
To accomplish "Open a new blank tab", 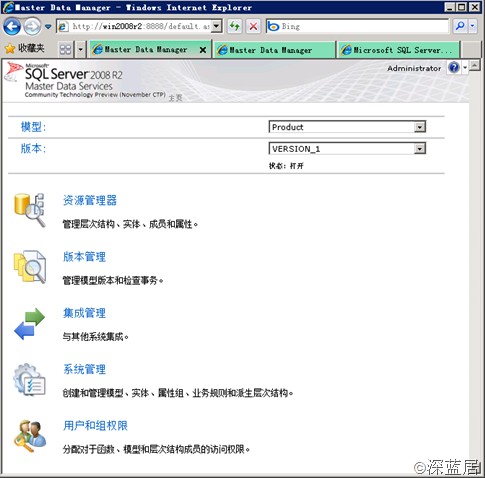I will [x=471, y=50].
